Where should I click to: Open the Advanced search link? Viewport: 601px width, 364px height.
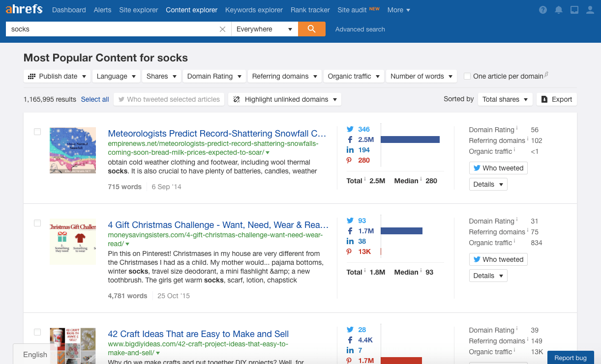pyautogui.click(x=360, y=29)
